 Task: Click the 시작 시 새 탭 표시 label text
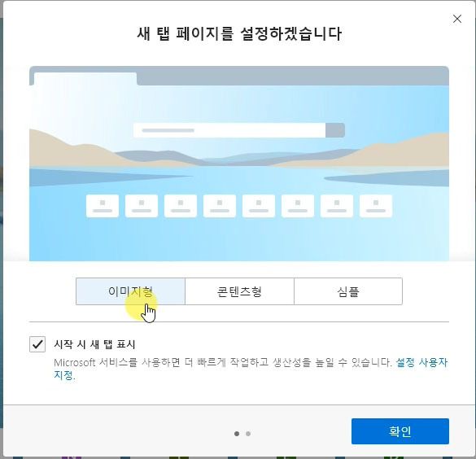point(94,344)
